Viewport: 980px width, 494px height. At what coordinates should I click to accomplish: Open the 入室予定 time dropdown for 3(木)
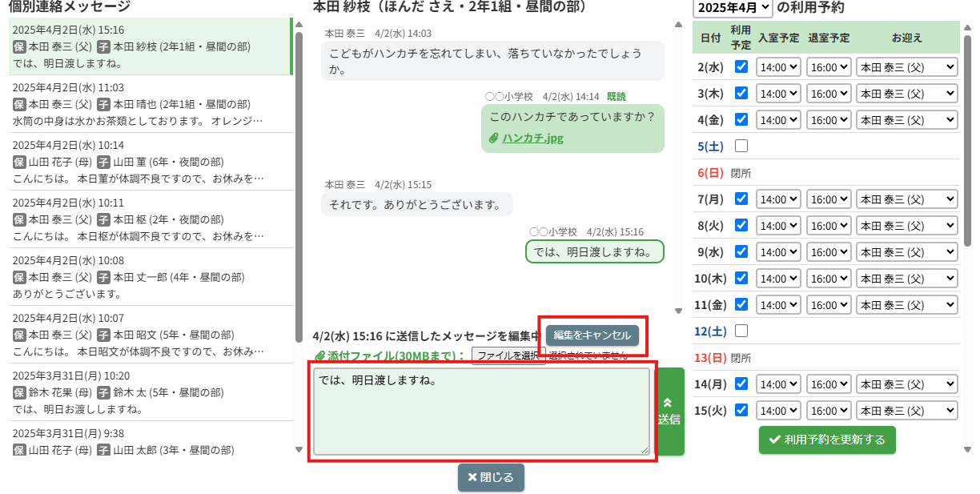pyautogui.click(x=778, y=94)
